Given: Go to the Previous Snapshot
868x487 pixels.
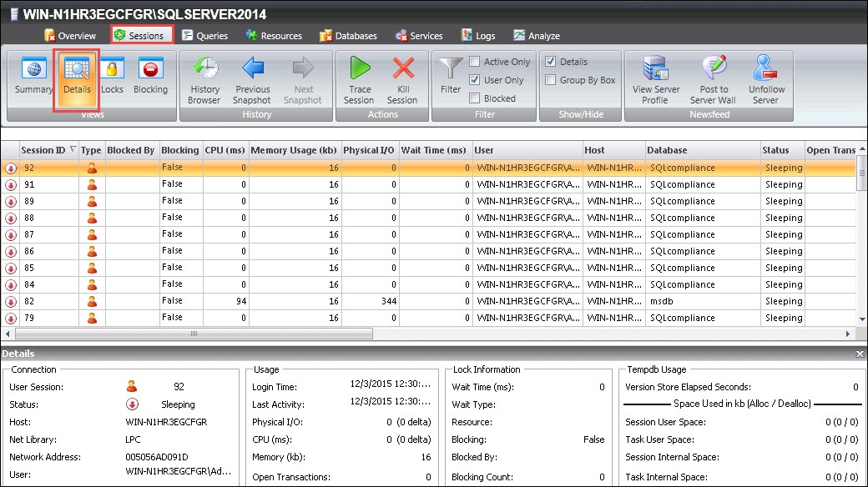Looking at the screenshot, I should click(252, 80).
